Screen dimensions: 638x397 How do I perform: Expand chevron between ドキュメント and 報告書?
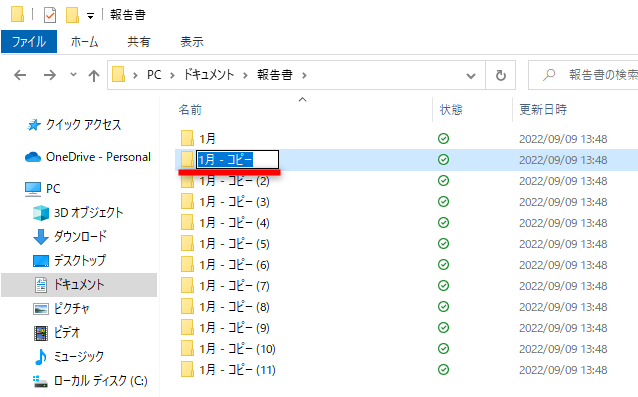pyautogui.click(x=245, y=75)
